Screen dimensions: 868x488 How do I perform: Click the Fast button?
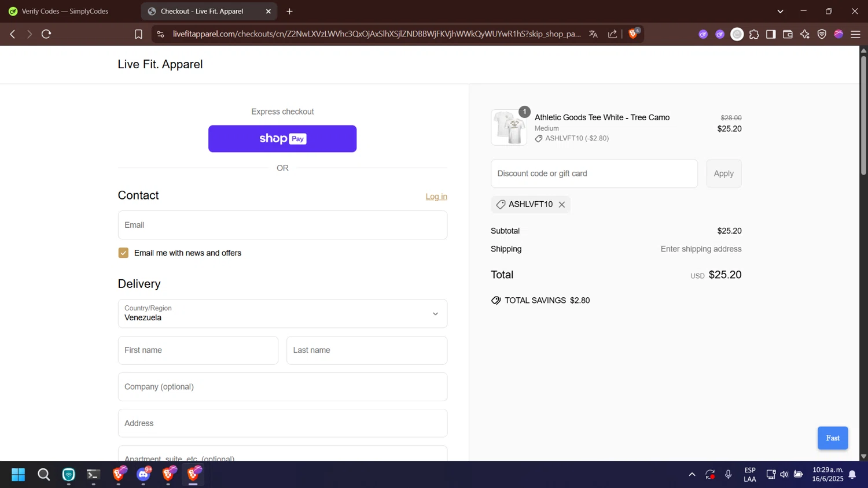coord(833,438)
